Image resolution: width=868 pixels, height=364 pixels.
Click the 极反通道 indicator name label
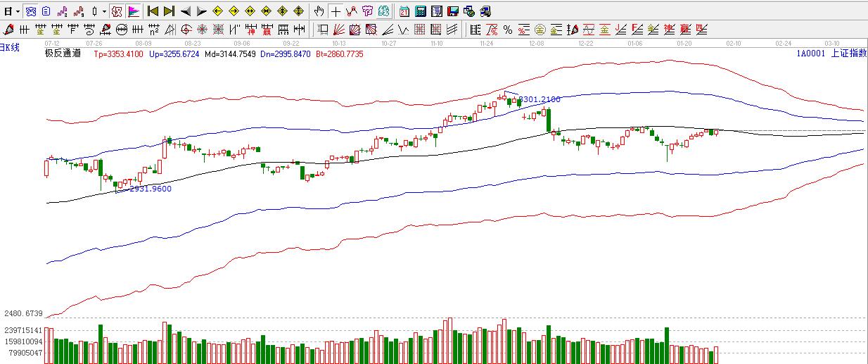click(63, 53)
